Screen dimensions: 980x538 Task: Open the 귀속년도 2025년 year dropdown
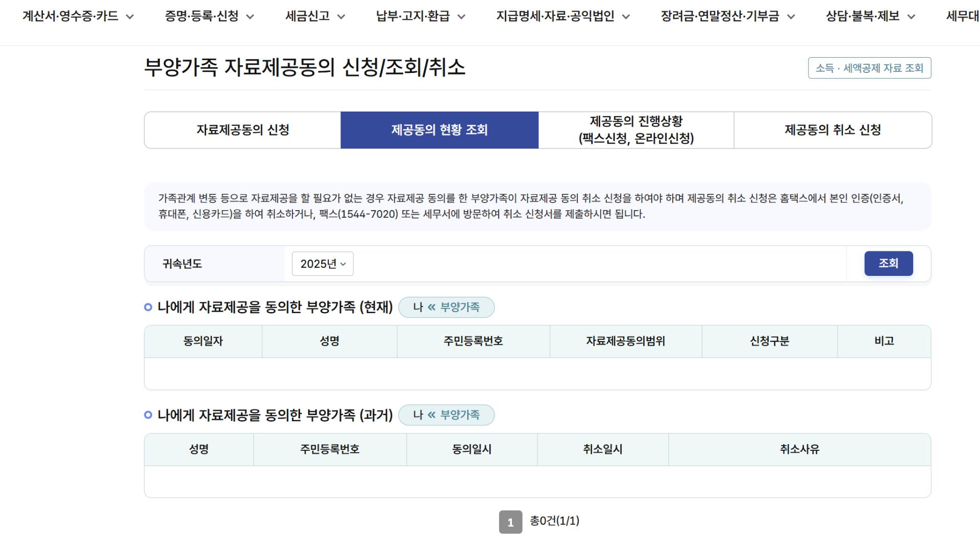coord(323,264)
